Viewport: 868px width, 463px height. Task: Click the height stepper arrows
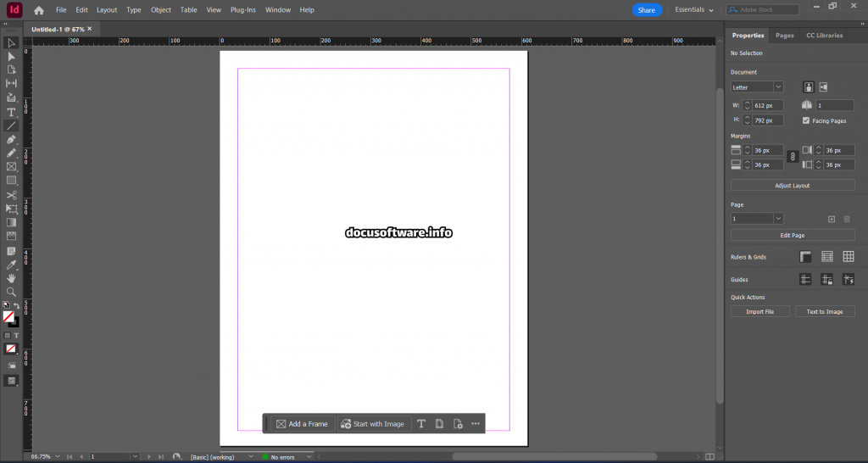point(748,120)
